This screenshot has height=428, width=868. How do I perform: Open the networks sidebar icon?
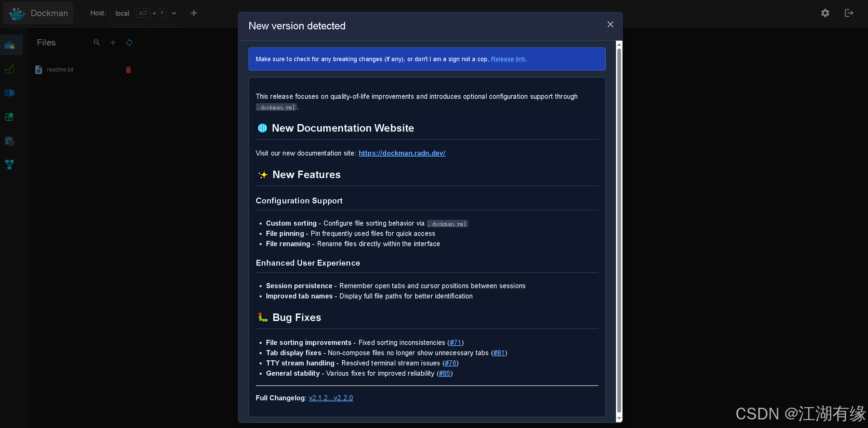point(10,164)
